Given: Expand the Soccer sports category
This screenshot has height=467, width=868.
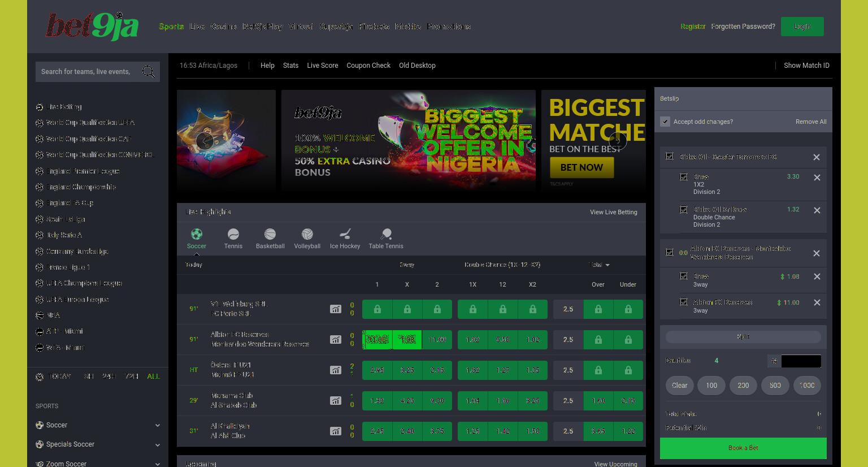Looking at the screenshot, I should (x=98, y=425).
